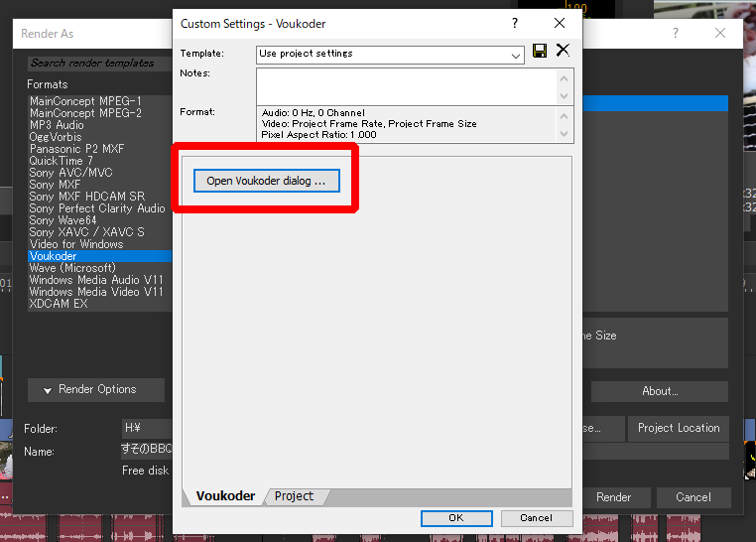Select Sony AVC/MVC format
The height and width of the screenshot is (542, 756).
coord(71,173)
